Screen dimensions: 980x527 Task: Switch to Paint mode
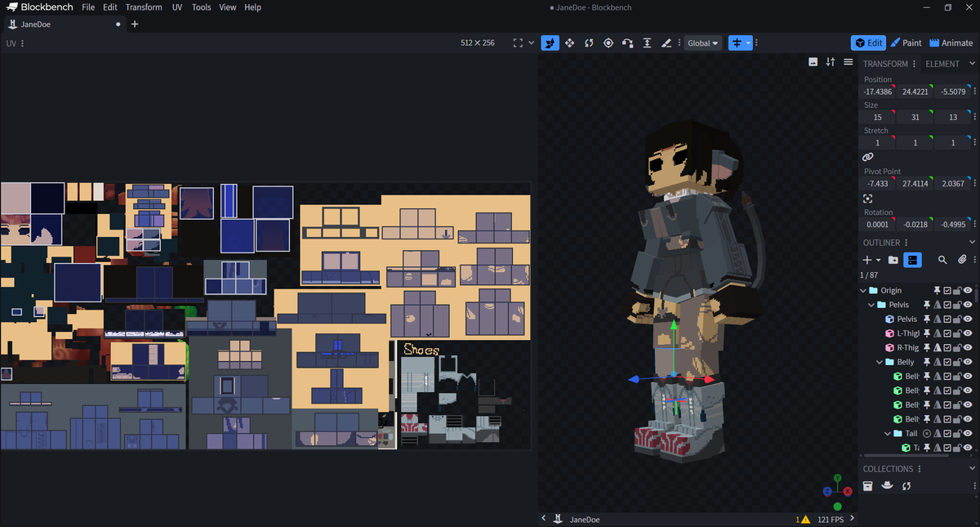click(x=906, y=42)
